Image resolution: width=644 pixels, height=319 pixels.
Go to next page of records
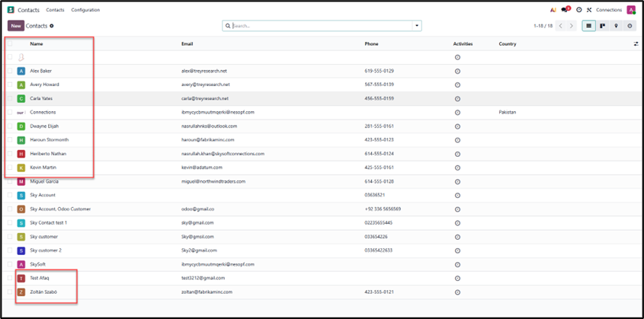(x=572, y=26)
